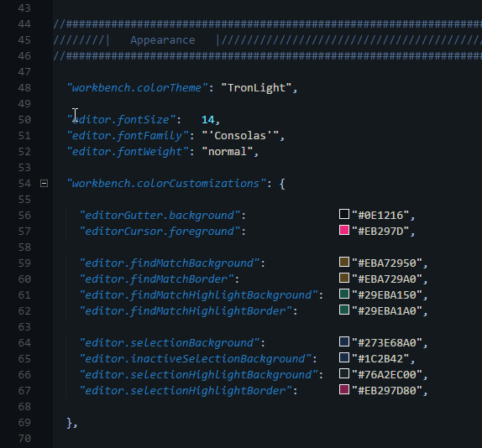Click the "editor.findMatchHighlightBorder" key

186,311
